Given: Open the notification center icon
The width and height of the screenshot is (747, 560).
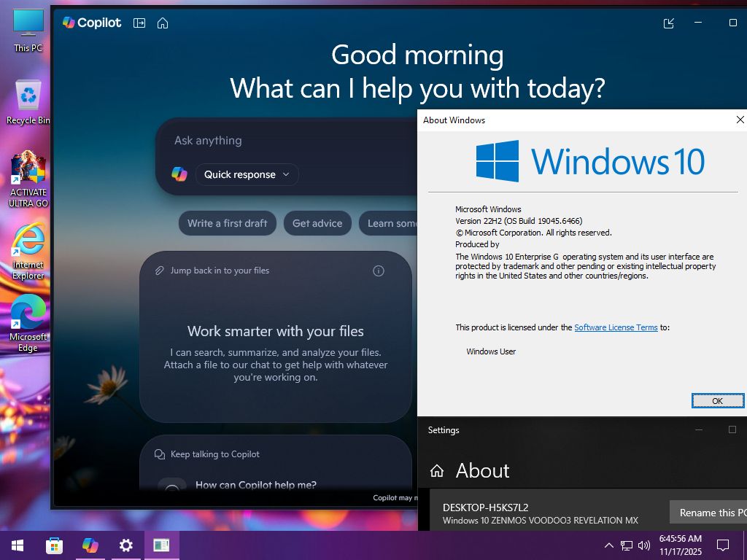Looking at the screenshot, I should tap(723, 545).
